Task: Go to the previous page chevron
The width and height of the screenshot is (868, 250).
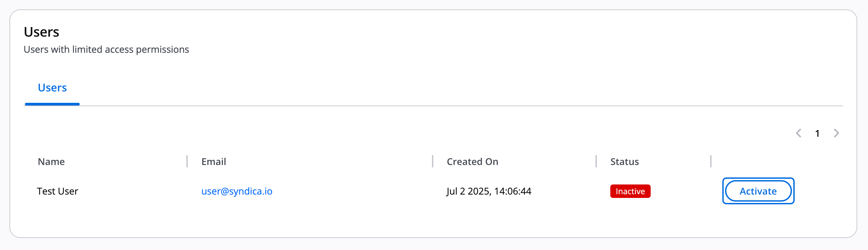Action: (798, 133)
